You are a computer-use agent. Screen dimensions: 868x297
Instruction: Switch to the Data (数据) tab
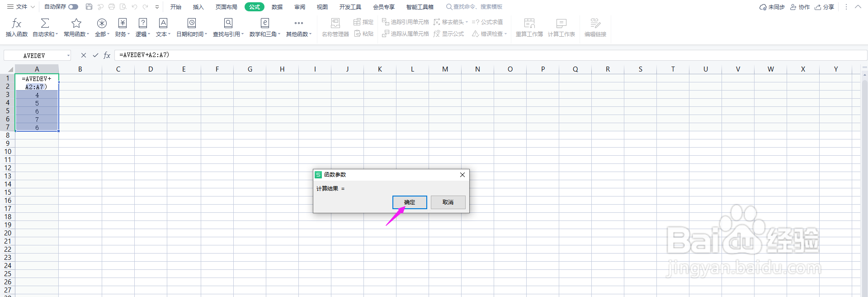(277, 7)
